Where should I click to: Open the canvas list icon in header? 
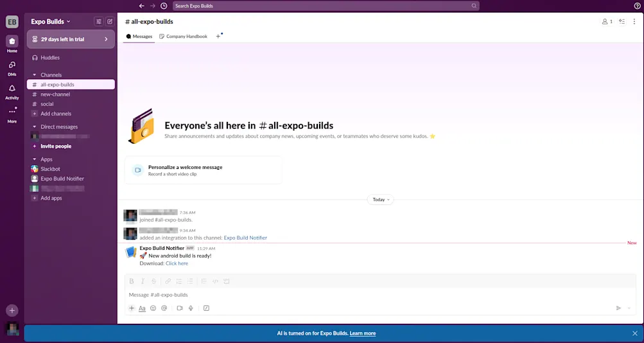[x=622, y=21]
